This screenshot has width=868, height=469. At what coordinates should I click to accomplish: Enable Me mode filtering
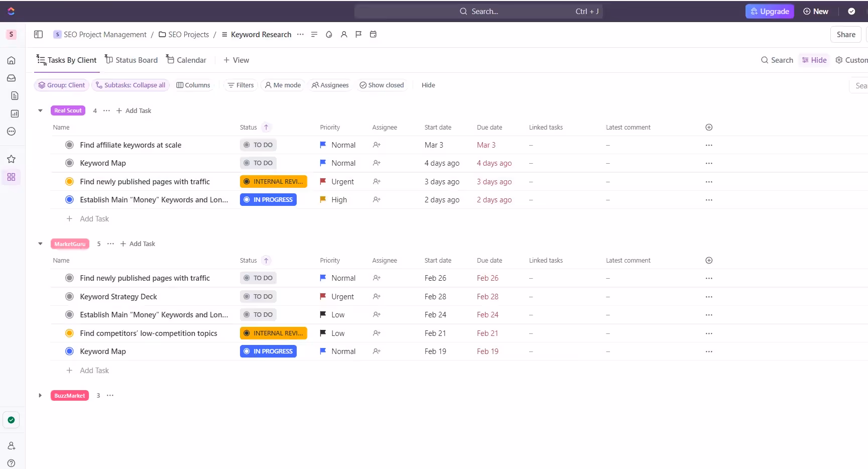coord(283,85)
